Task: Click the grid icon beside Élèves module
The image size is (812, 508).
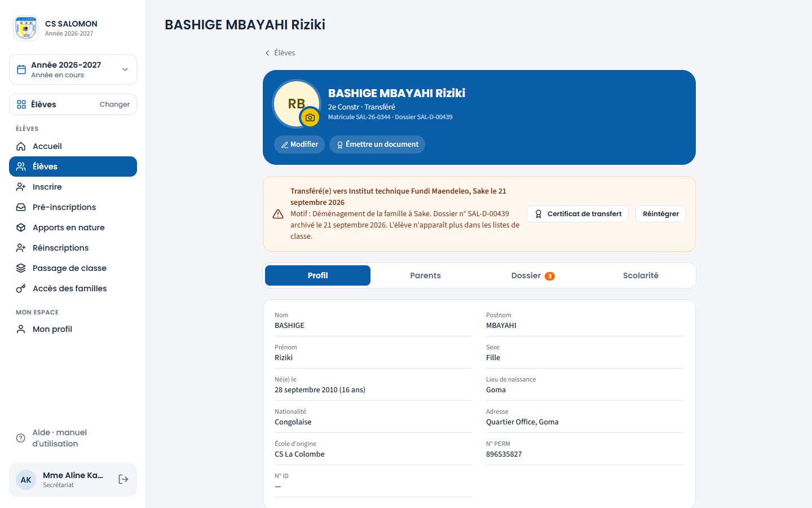Action: (x=21, y=104)
